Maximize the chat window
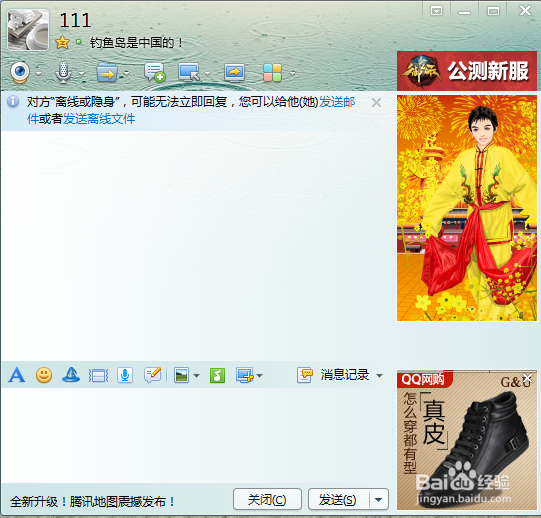541x518 pixels. click(x=493, y=11)
